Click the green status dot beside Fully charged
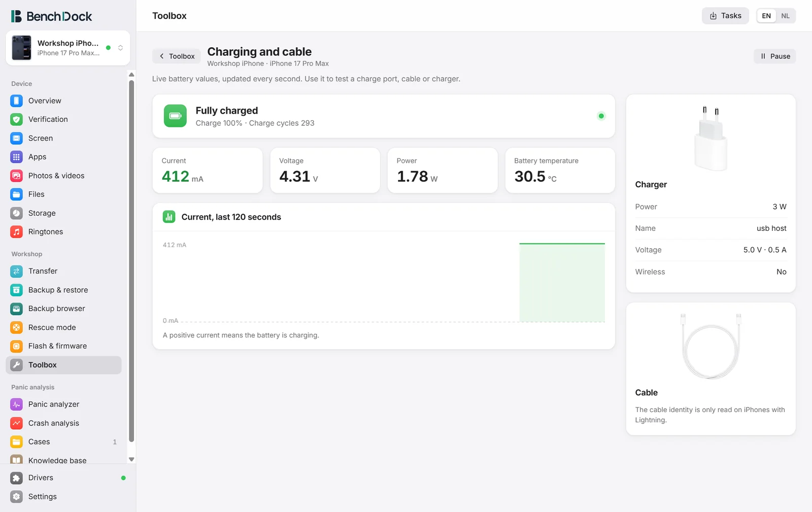This screenshot has width=812, height=512. (x=601, y=116)
